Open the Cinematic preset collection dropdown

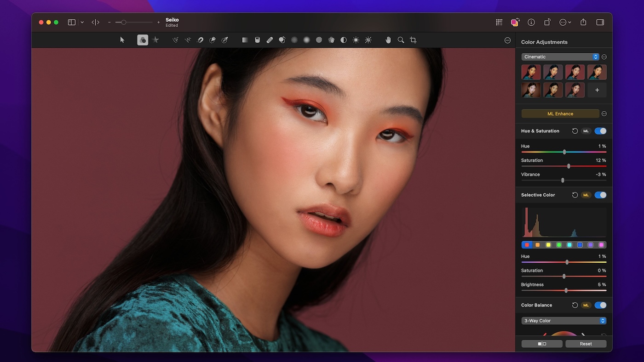point(560,57)
